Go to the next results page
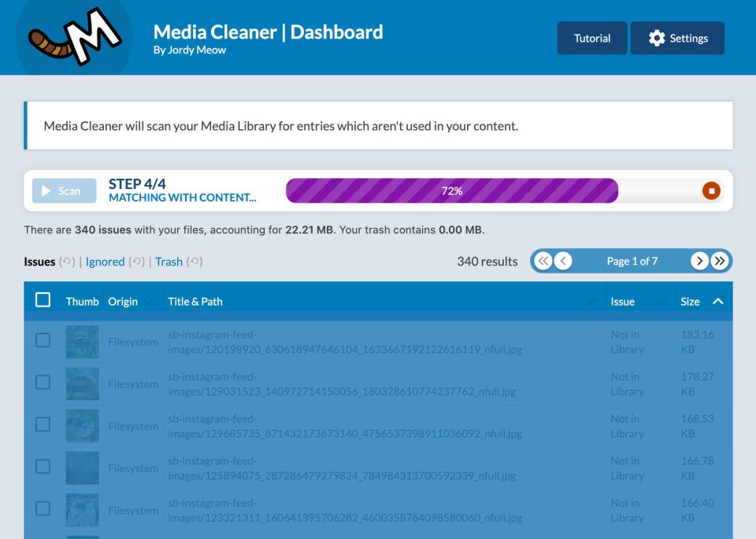This screenshot has width=756, height=539. 699,261
